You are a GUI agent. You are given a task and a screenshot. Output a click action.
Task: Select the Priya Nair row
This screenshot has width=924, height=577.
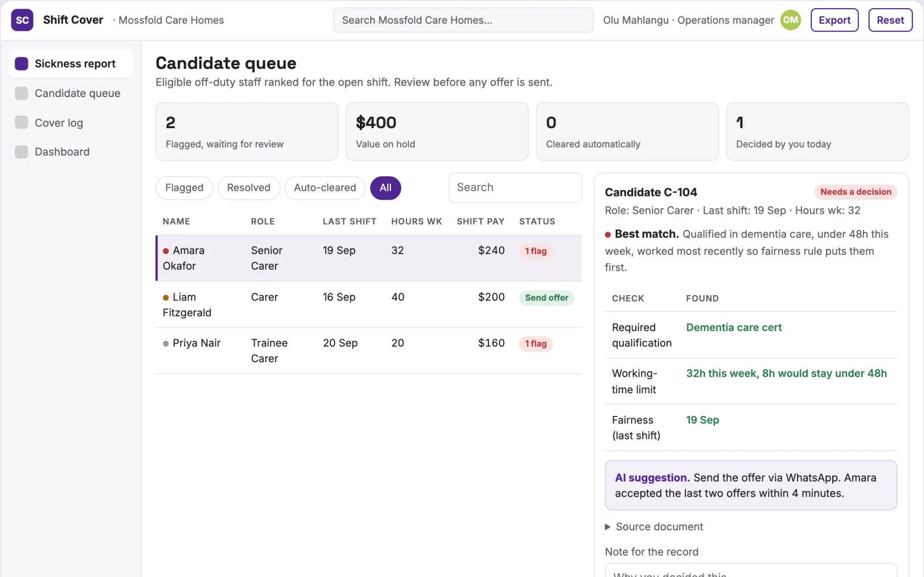tap(368, 351)
